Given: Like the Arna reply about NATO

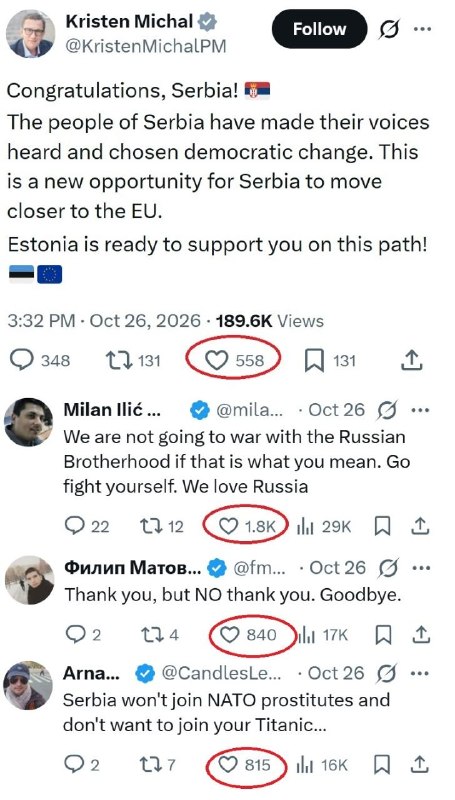Looking at the screenshot, I should coord(244,765).
